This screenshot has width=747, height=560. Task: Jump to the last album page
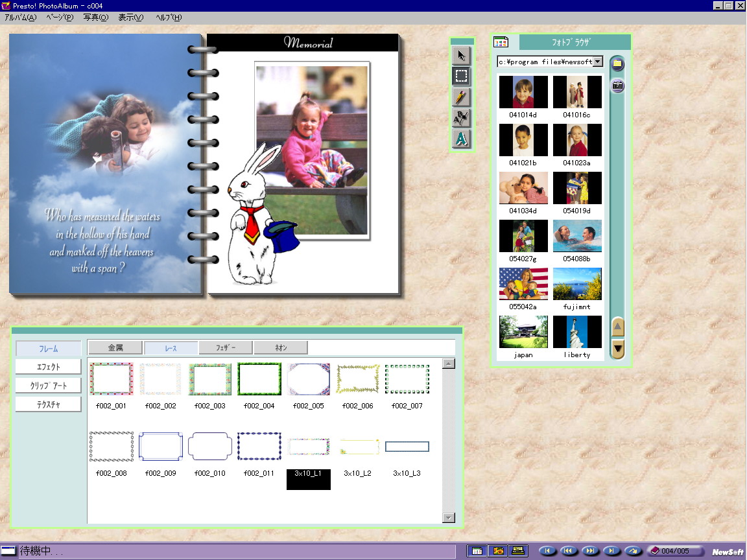point(611,551)
